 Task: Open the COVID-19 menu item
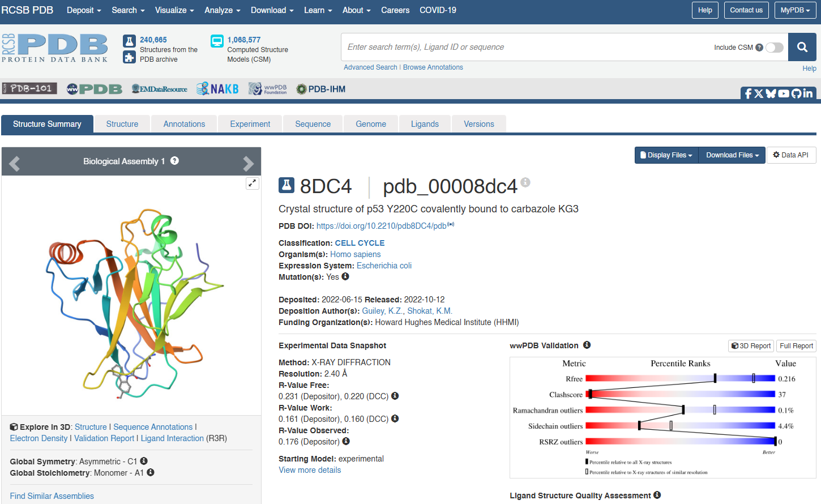click(438, 10)
